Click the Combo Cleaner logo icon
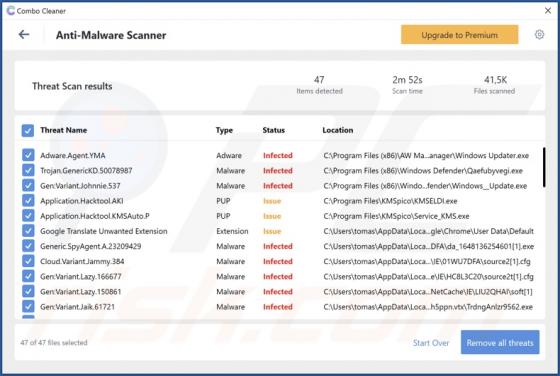560x376 pixels. click(11, 11)
